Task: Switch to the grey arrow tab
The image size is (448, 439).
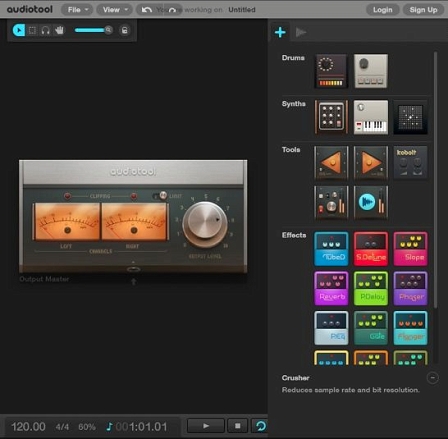Action: (301, 32)
